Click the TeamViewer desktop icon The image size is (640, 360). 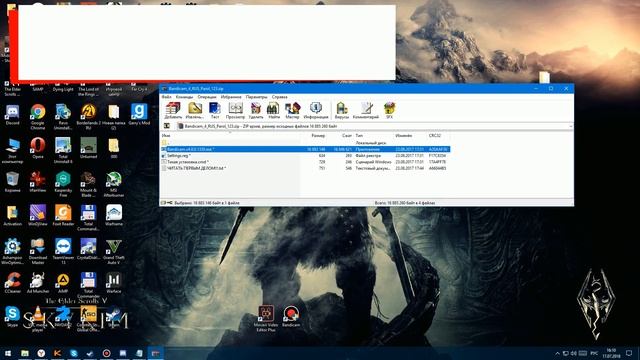(63, 252)
